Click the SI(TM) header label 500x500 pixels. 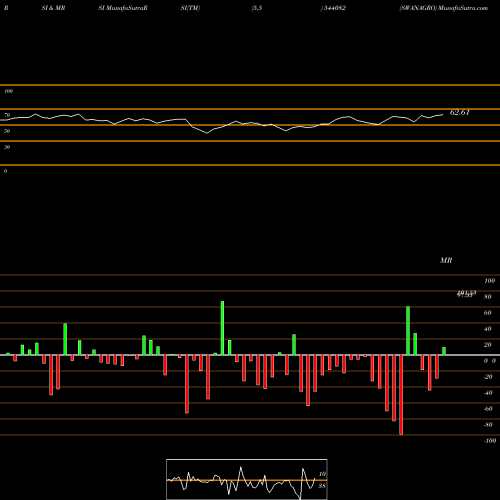click(190, 8)
